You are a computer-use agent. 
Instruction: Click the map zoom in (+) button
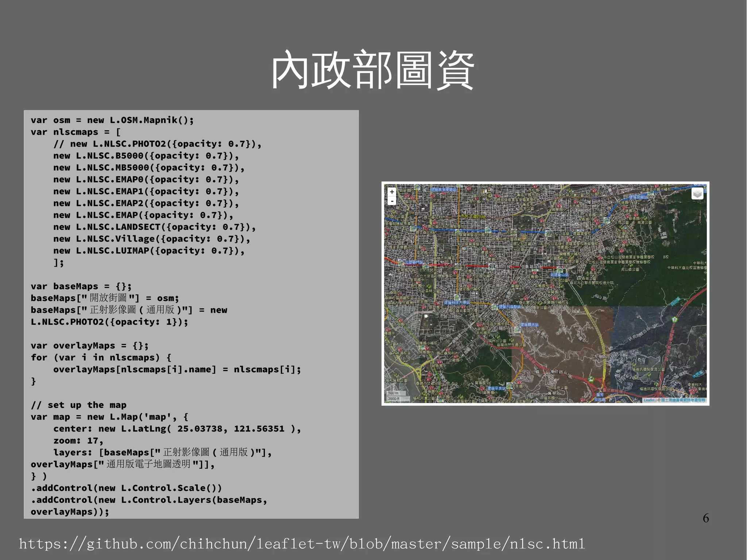click(x=392, y=192)
